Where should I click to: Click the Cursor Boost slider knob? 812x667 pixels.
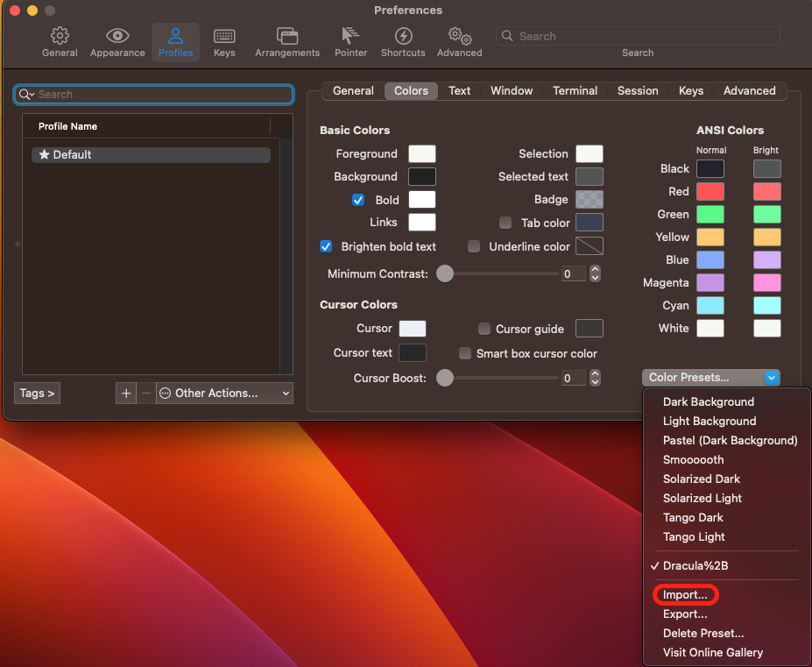click(x=445, y=378)
